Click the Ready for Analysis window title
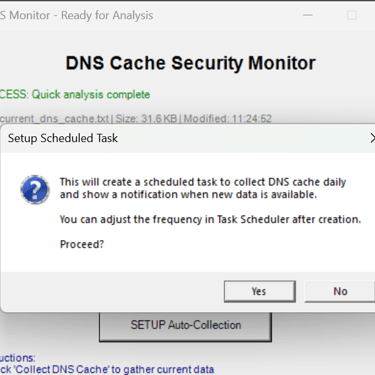375x375 pixels. 107,15
